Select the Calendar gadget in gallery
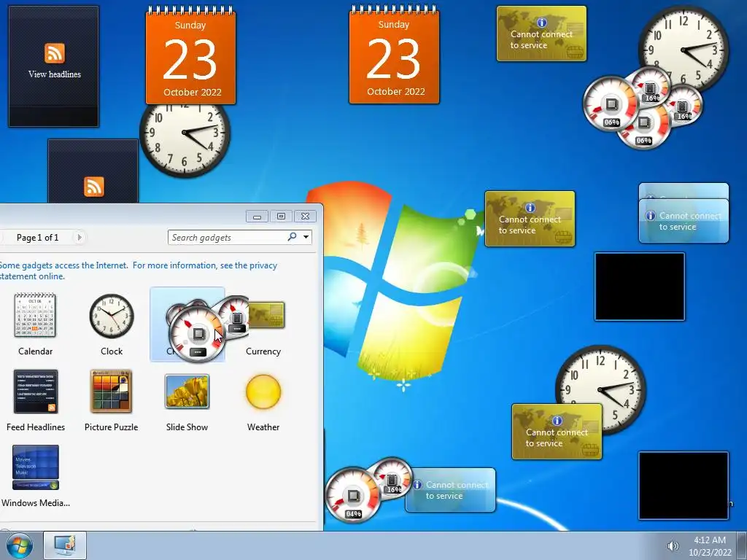The width and height of the screenshot is (747, 560). pos(35,316)
